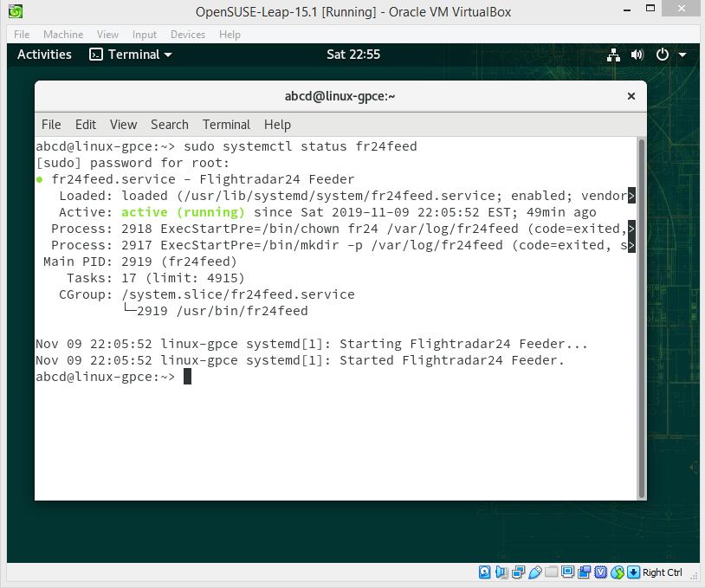This screenshot has width=705, height=588.
Task: Click the Right Ctrl host key label
Action: point(663,572)
